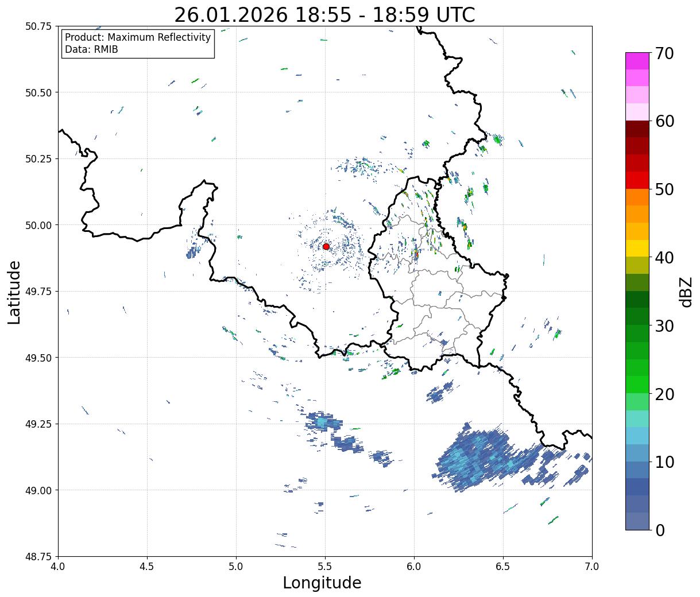Click the colorbar tick label "30"

click(x=664, y=325)
